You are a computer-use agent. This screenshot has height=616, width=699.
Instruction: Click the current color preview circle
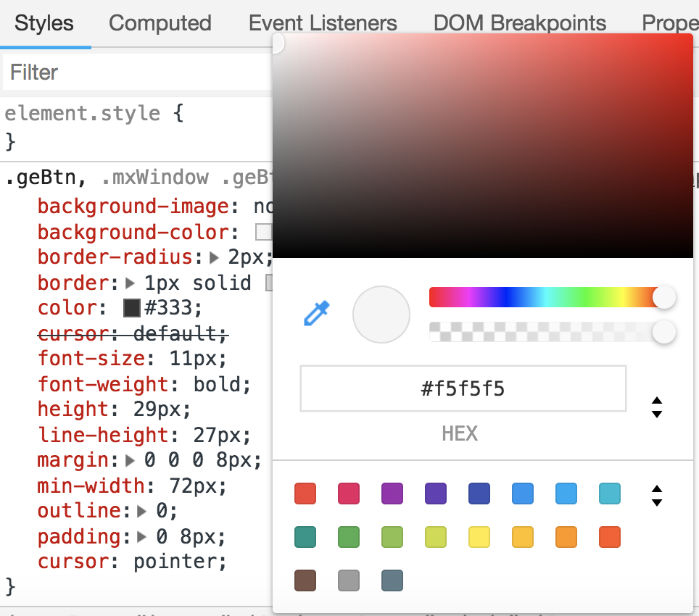[x=381, y=314]
